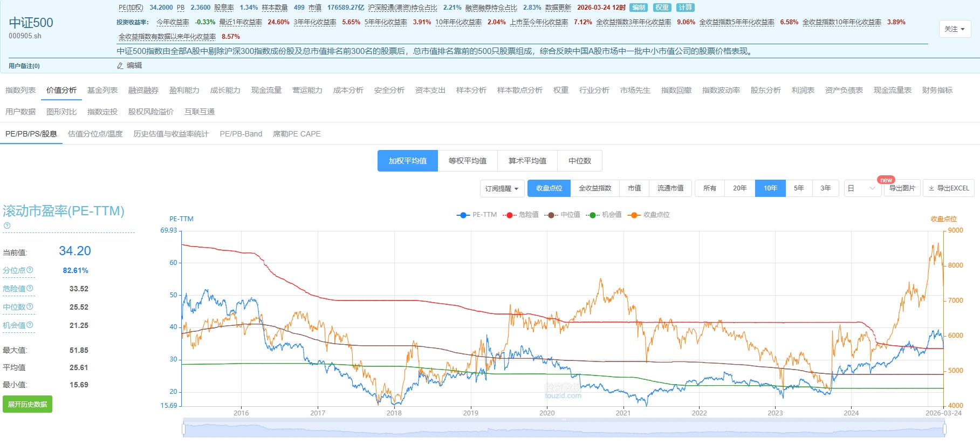Click the 今年收益率 link
The width and height of the screenshot is (980, 444).
[x=173, y=22]
